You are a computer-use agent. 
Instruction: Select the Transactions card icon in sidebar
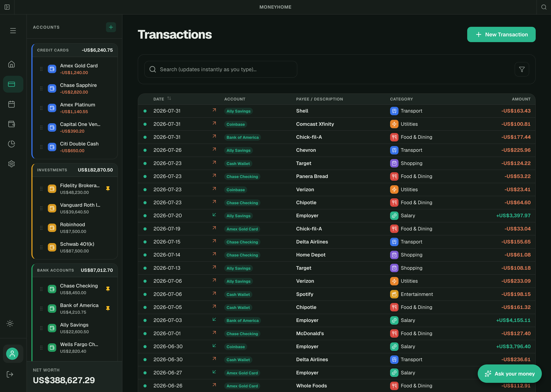click(x=12, y=84)
